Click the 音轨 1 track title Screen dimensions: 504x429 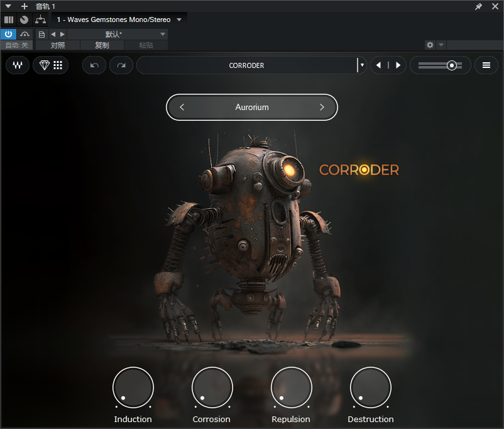point(45,6)
